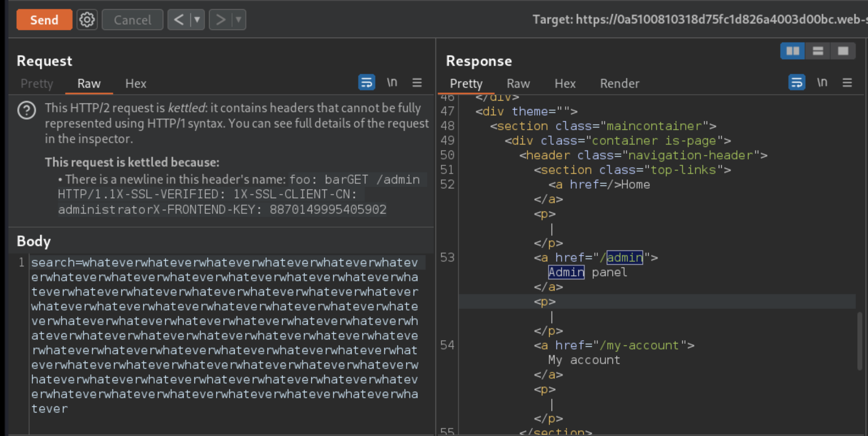
Task: Choose top-bottom stacked layout icon
Action: pos(818,51)
